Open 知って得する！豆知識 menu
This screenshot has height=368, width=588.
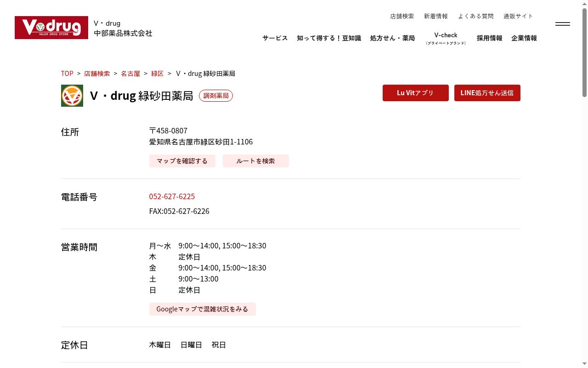click(x=329, y=38)
